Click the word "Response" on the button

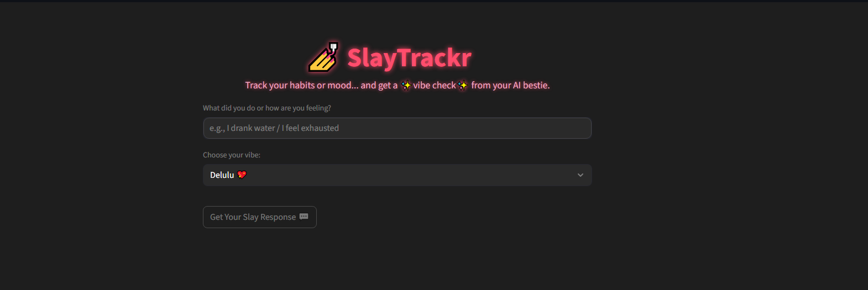pos(278,217)
